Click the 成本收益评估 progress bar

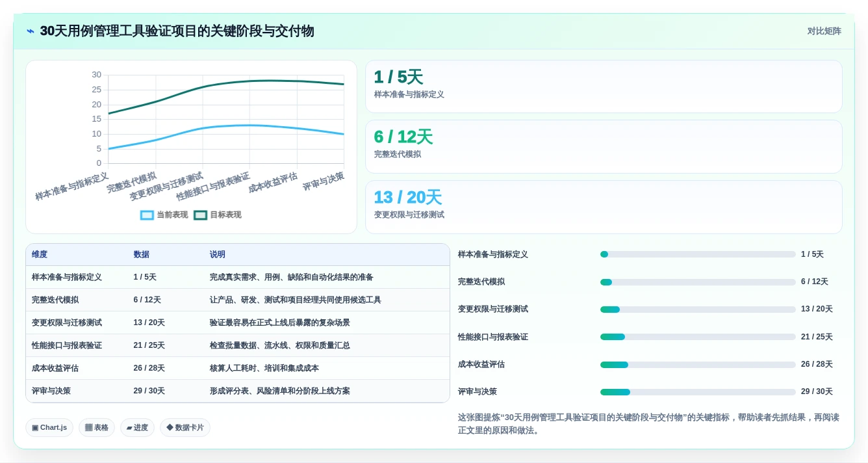tap(698, 365)
